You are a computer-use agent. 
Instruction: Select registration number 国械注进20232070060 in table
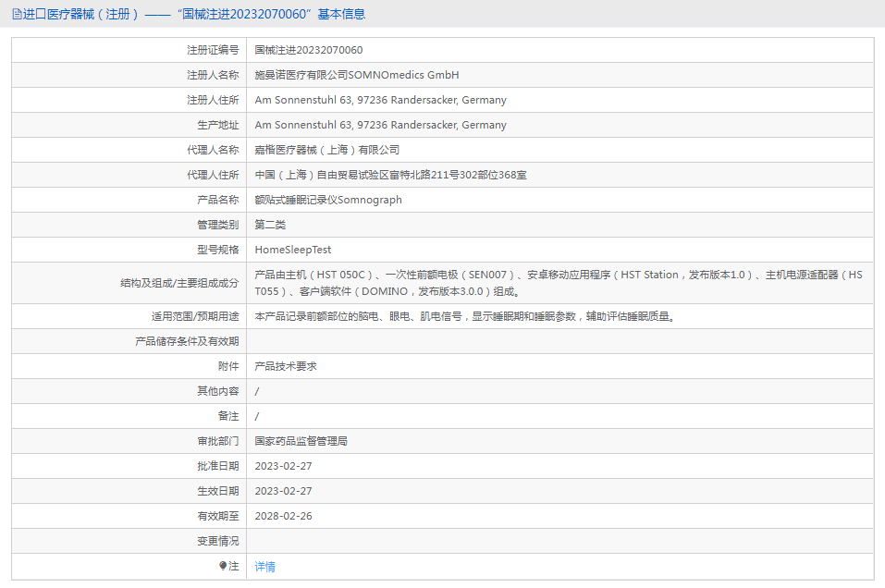[309, 50]
